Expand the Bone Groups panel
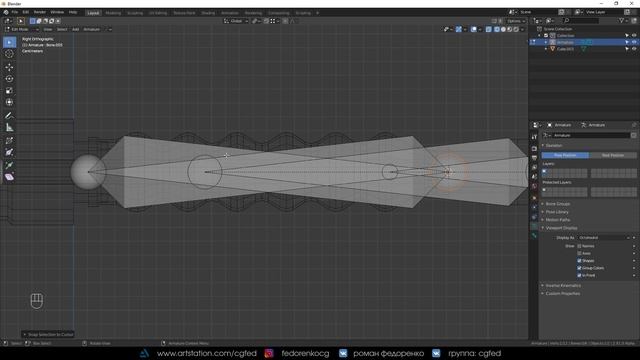The height and width of the screenshot is (360, 640). (x=558, y=204)
